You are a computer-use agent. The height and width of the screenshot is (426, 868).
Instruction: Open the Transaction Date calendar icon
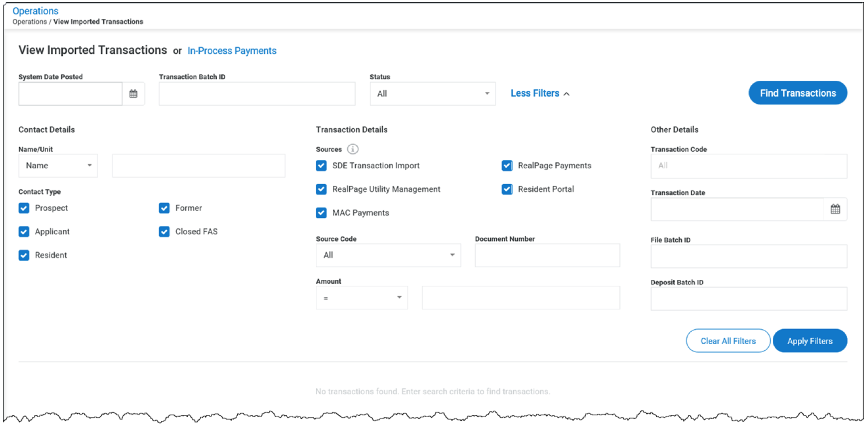835,209
